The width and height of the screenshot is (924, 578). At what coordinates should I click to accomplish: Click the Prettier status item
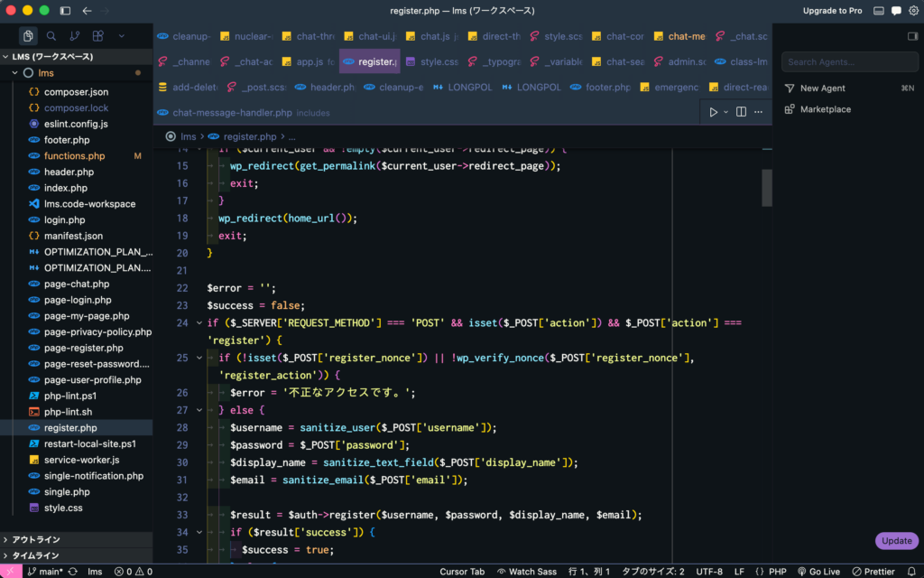point(873,571)
